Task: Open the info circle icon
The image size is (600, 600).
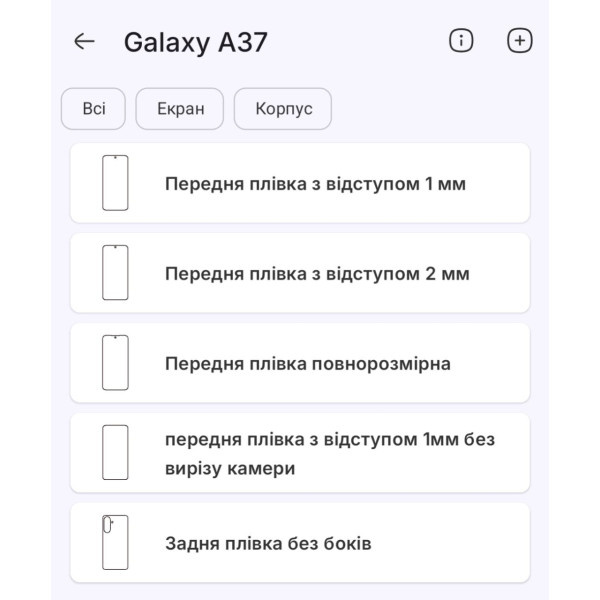Action: click(x=461, y=41)
